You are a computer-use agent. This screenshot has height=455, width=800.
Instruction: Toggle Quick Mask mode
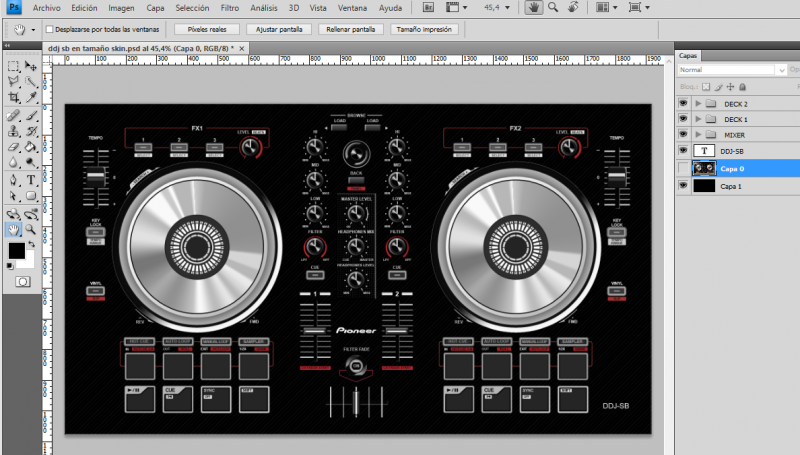click(22, 282)
